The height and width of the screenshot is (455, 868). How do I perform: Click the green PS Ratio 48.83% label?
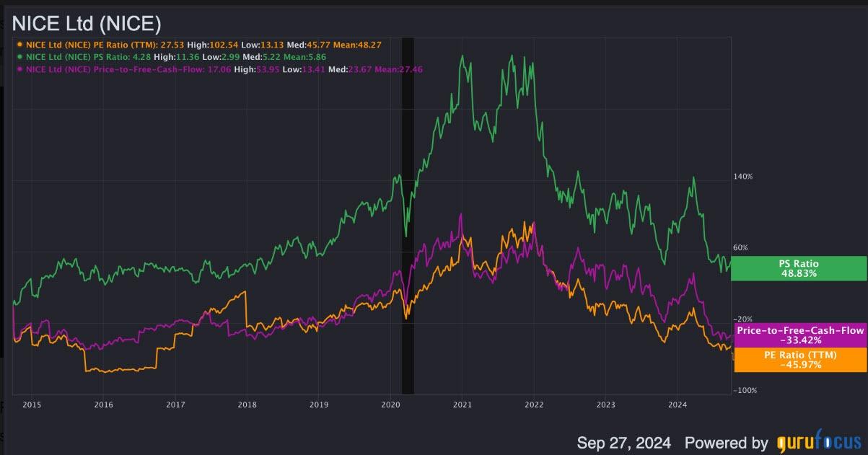coord(799,269)
